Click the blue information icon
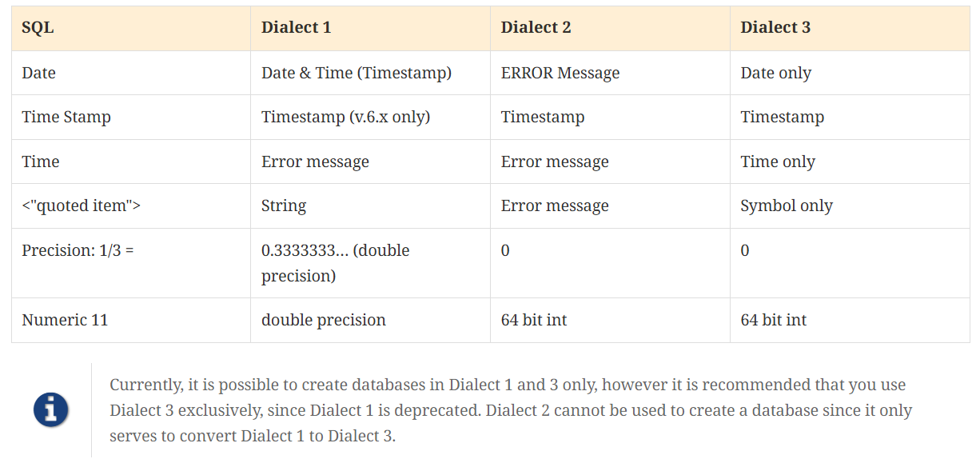 click(x=50, y=410)
